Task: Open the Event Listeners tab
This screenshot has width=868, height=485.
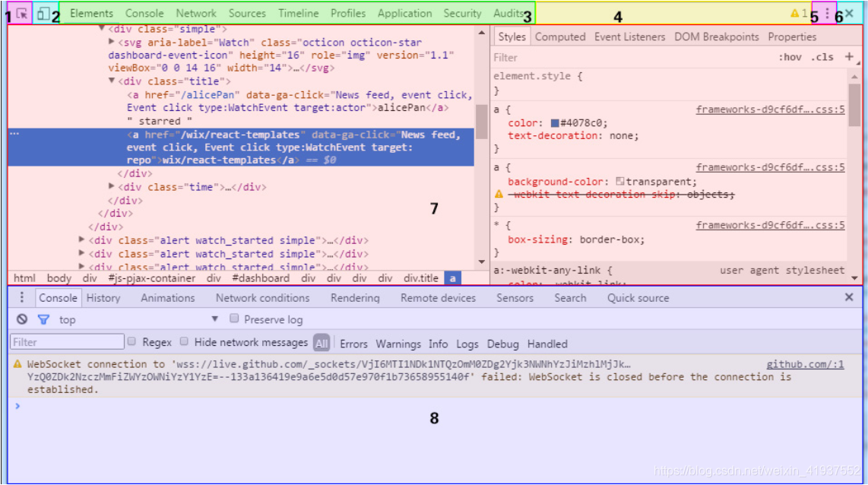Action: [629, 36]
